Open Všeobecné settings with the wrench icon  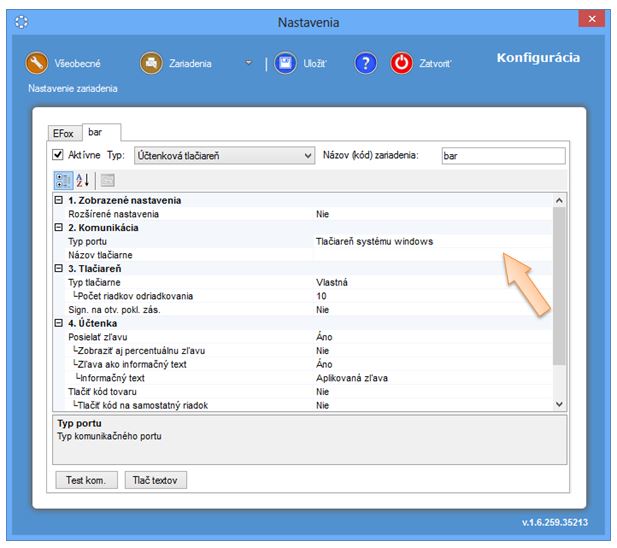click(x=37, y=63)
